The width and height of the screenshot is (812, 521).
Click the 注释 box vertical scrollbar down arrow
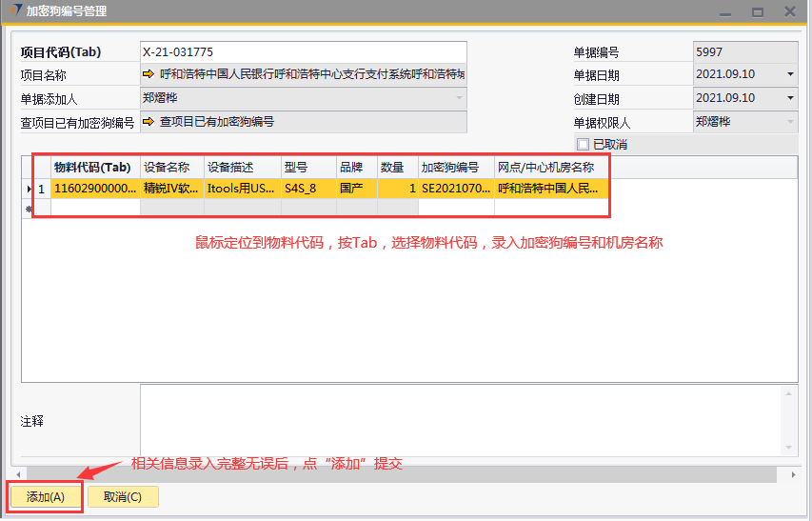789,446
